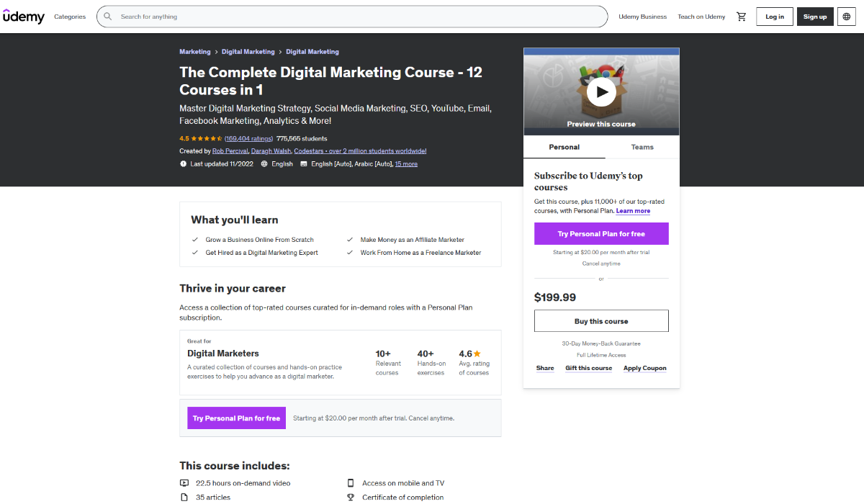The image size is (864, 504).
Task: Click the on-demand video icon
Action: (x=184, y=483)
